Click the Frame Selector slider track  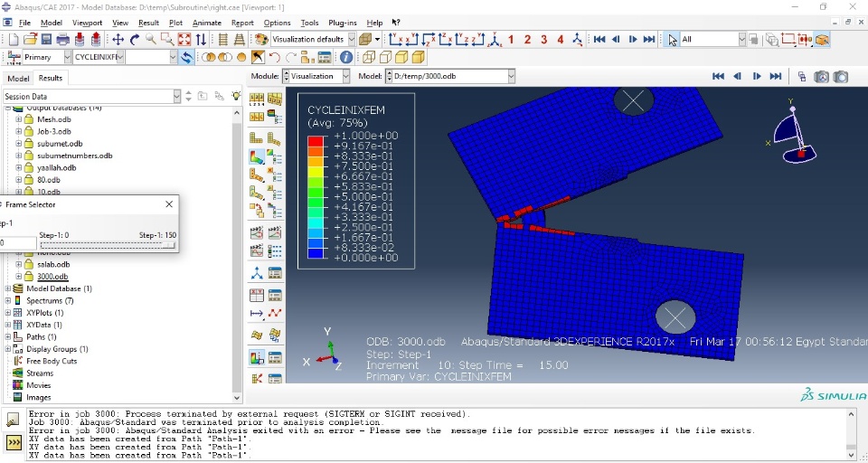[x=108, y=245]
